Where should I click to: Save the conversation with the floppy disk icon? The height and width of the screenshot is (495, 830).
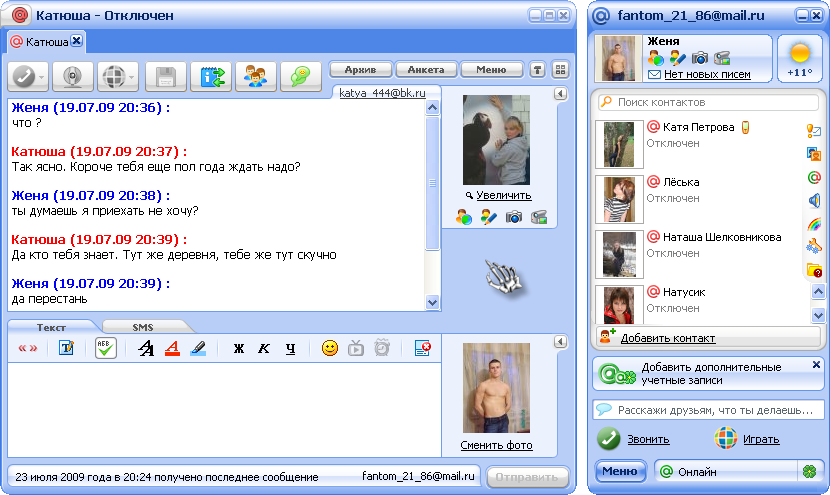tap(166, 77)
